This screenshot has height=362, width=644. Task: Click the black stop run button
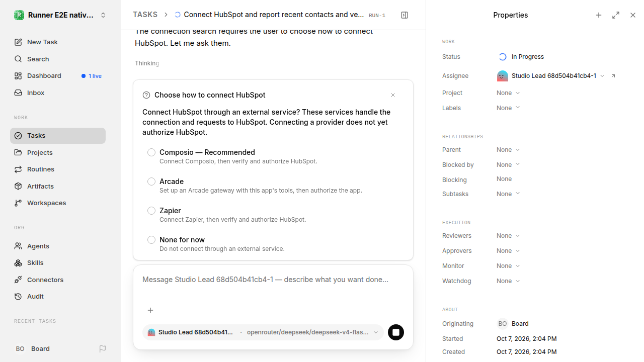[x=396, y=332]
